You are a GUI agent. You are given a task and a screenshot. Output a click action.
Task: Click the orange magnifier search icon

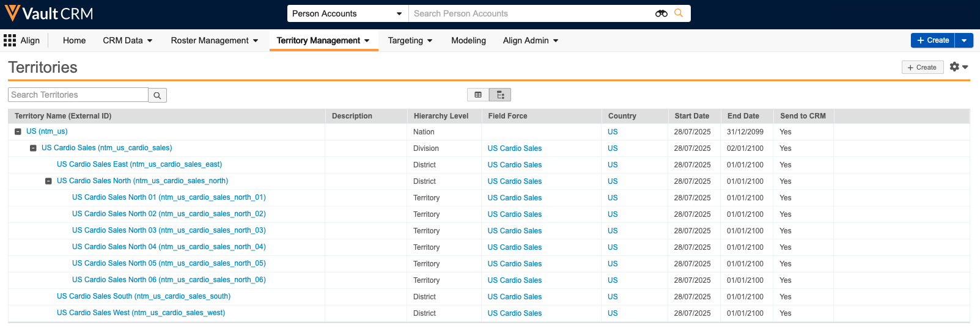[679, 13]
